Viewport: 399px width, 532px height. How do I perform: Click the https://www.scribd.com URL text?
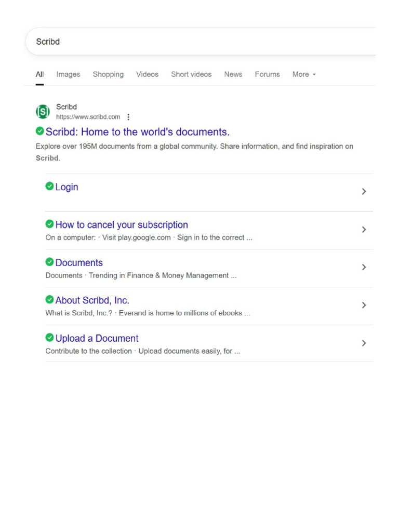(88, 117)
